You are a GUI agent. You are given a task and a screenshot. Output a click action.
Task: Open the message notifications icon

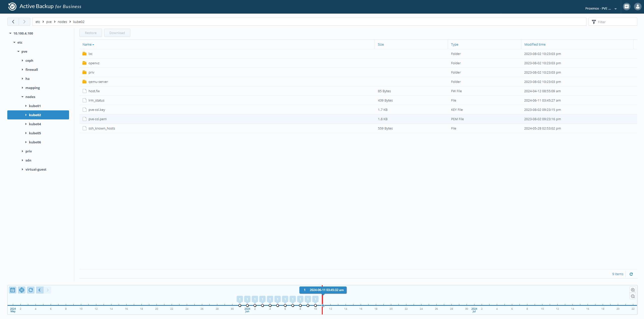627,7
